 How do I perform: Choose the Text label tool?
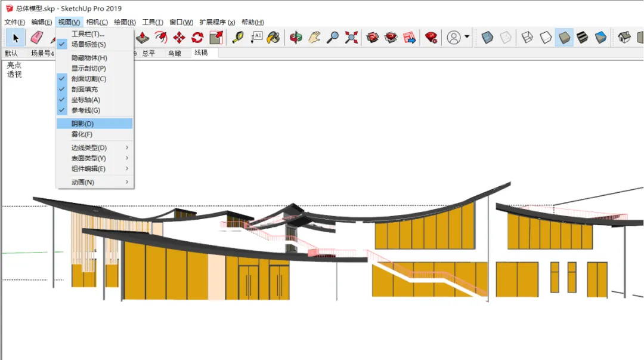pyautogui.click(x=256, y=38)
